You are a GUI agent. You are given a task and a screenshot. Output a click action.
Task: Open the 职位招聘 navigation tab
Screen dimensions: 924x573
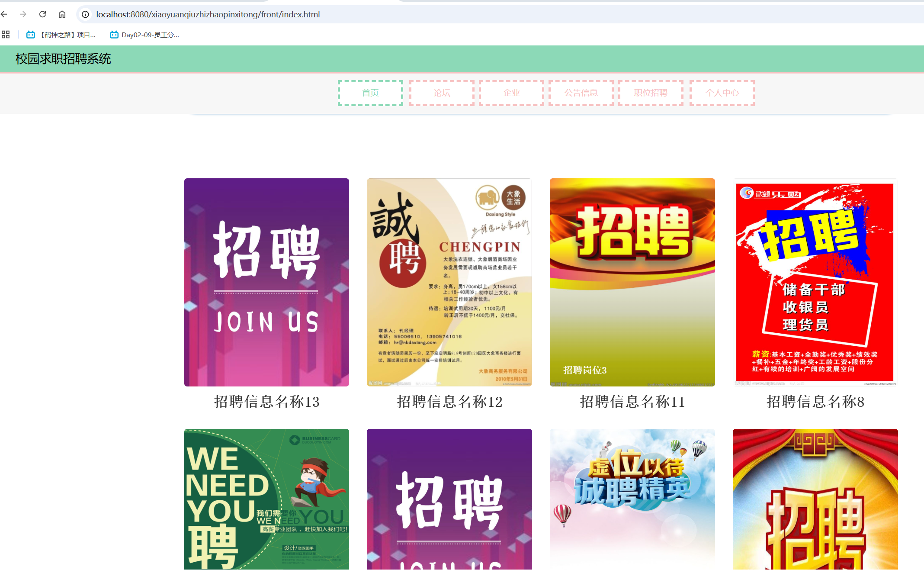(x=651, y=93)
